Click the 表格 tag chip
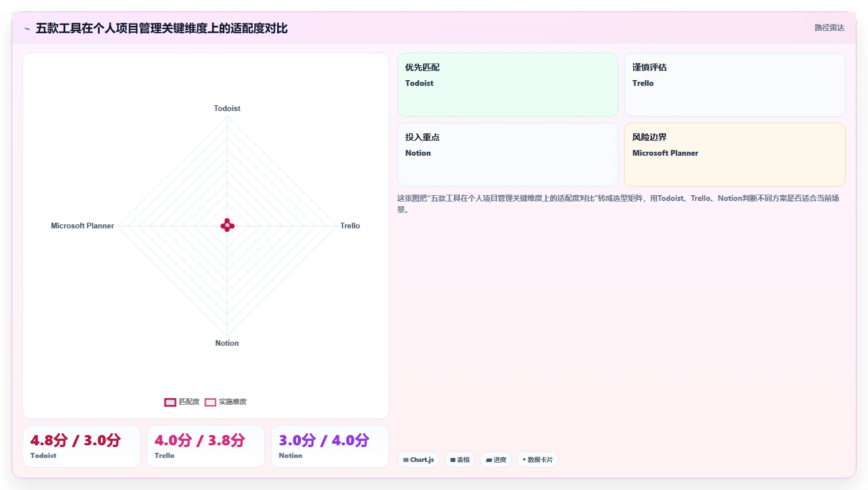Viewport: 868px width, 490px height. (x=460, y=460)
